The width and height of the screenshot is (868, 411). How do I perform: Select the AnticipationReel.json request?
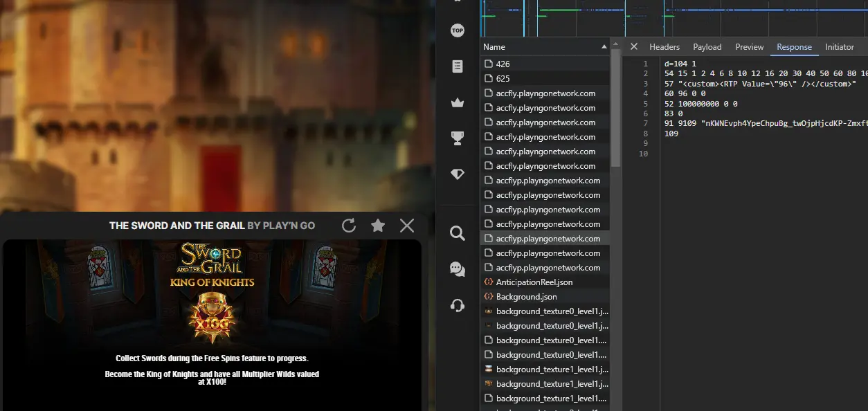[x=545, y=282]
